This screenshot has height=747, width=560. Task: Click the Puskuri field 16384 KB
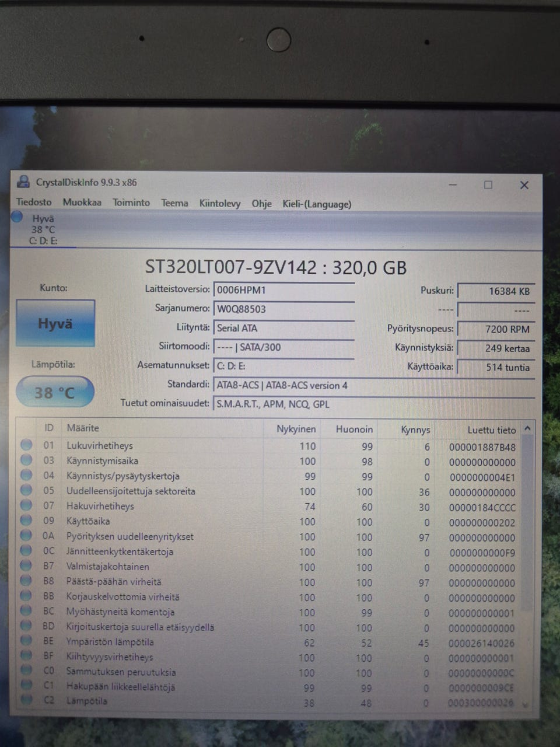496,291
